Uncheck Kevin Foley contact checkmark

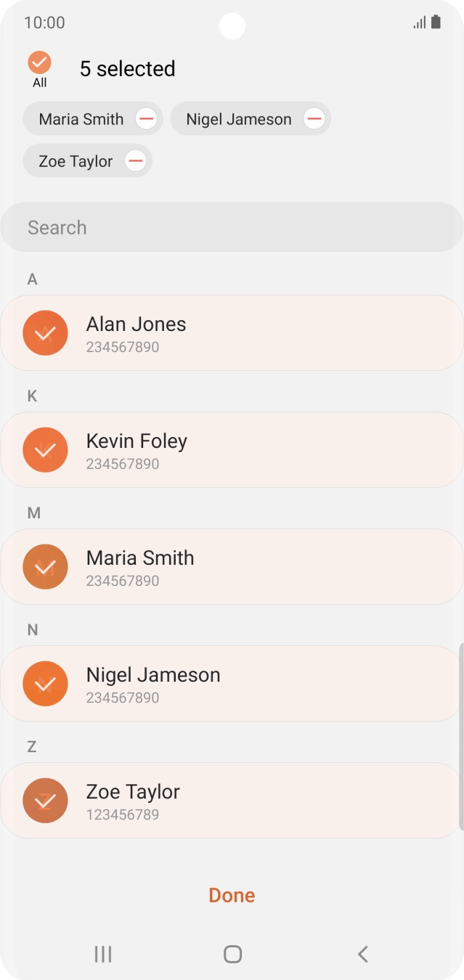click(45, 450)
